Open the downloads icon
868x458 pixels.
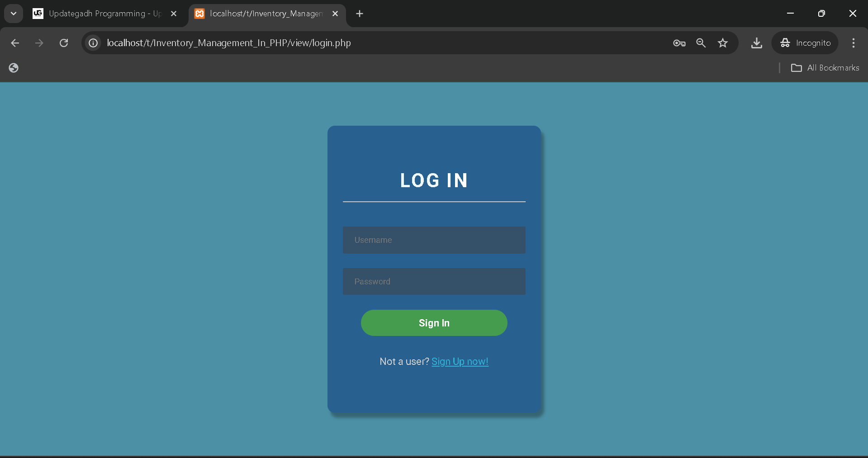point(756,43)
